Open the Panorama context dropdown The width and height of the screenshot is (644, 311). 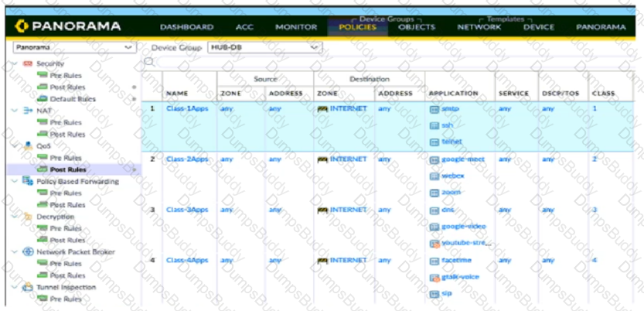(75, 48)
